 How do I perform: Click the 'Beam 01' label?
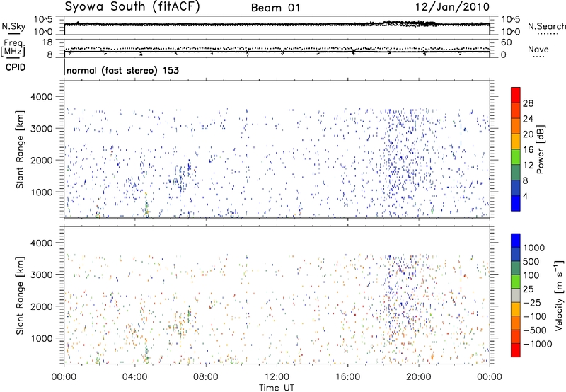point(275,8)
